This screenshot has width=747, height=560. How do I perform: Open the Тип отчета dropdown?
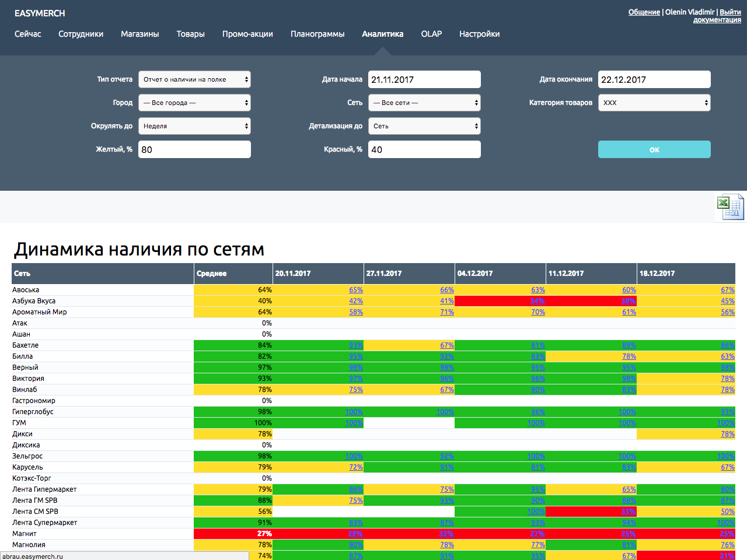[194, 79]
